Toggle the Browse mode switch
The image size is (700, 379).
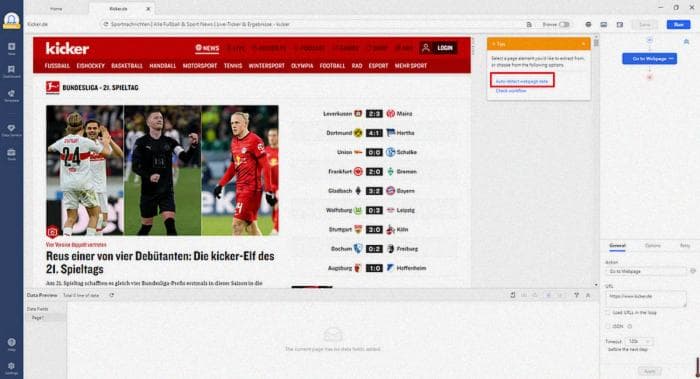(x=564, y=25)
